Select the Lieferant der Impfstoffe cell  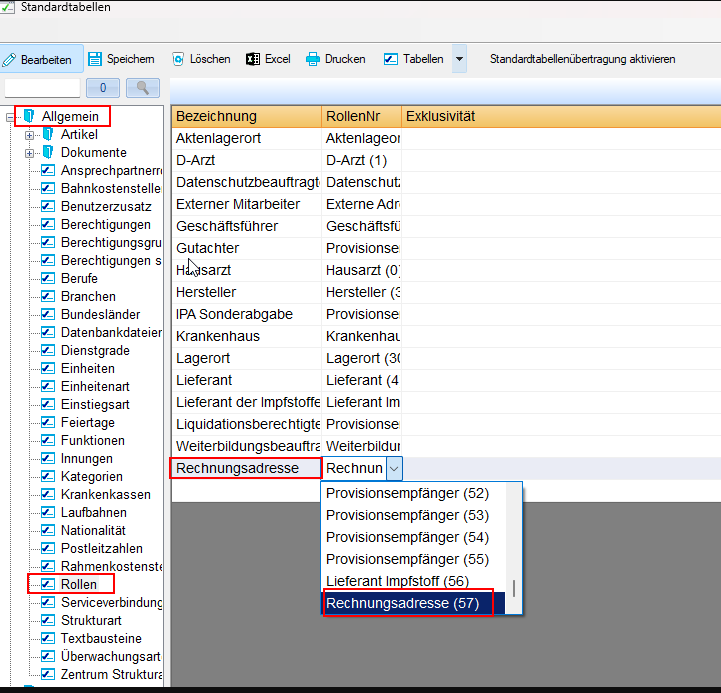[246, 402]
